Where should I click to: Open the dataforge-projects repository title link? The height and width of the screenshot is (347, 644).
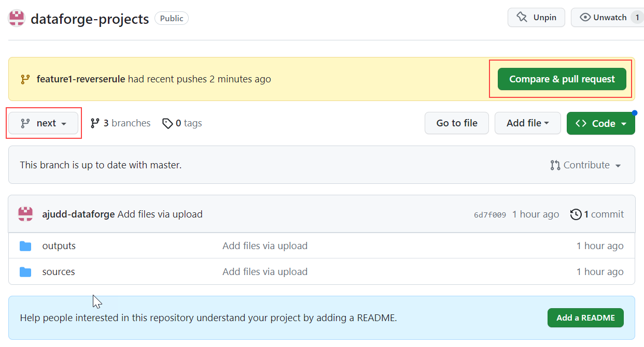pos(90,19)
